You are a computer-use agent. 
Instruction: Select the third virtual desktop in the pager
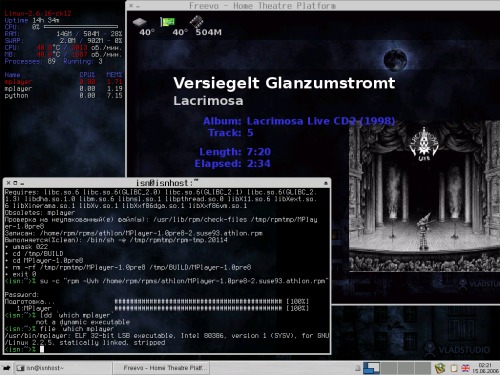coord(406,368)
